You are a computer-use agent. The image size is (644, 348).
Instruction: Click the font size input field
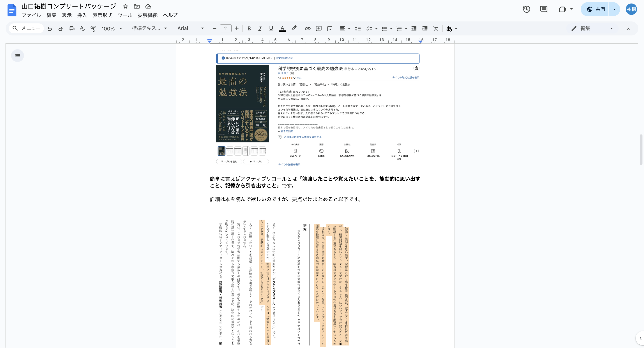click(225, 28)
